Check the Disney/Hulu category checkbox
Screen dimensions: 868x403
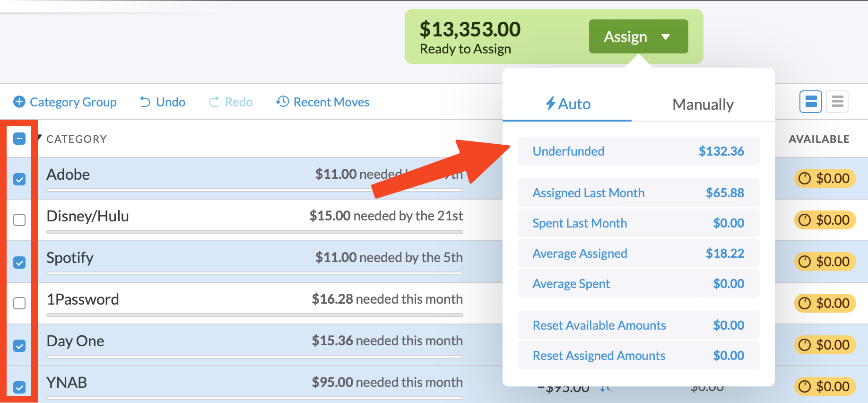coord(19,219)
